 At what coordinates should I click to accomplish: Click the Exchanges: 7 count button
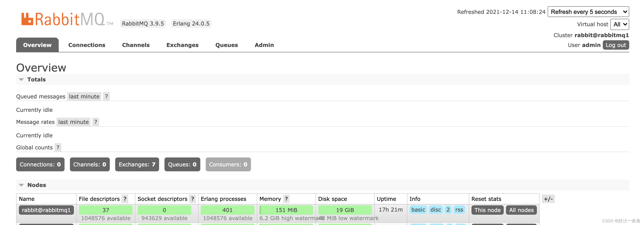click(137, 164)
